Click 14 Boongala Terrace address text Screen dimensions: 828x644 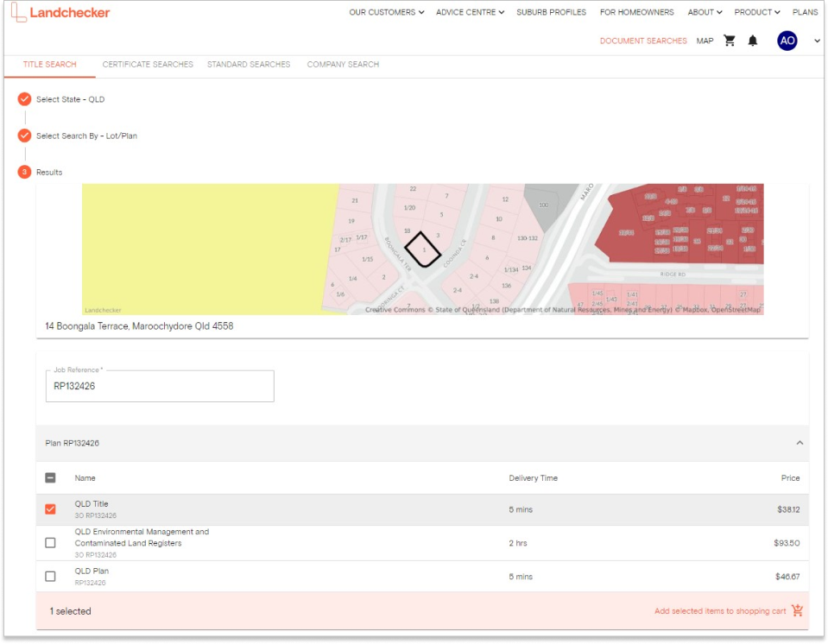tap(139, 326)
